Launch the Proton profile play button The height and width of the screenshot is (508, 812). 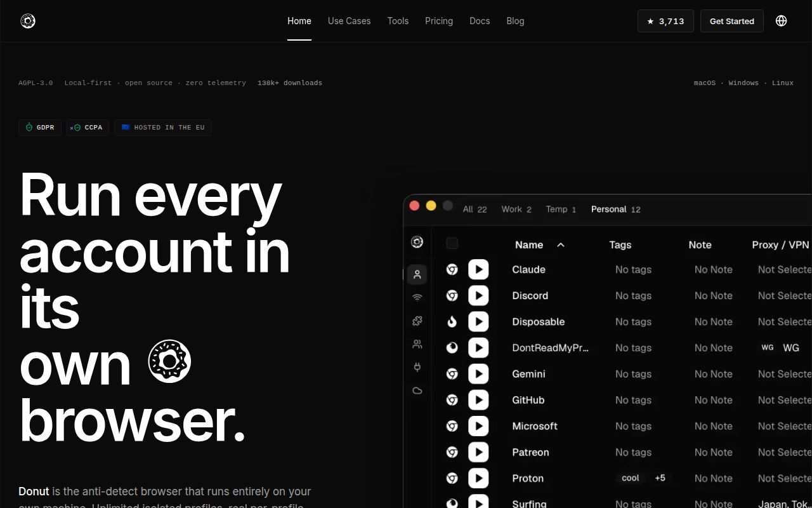478,478
